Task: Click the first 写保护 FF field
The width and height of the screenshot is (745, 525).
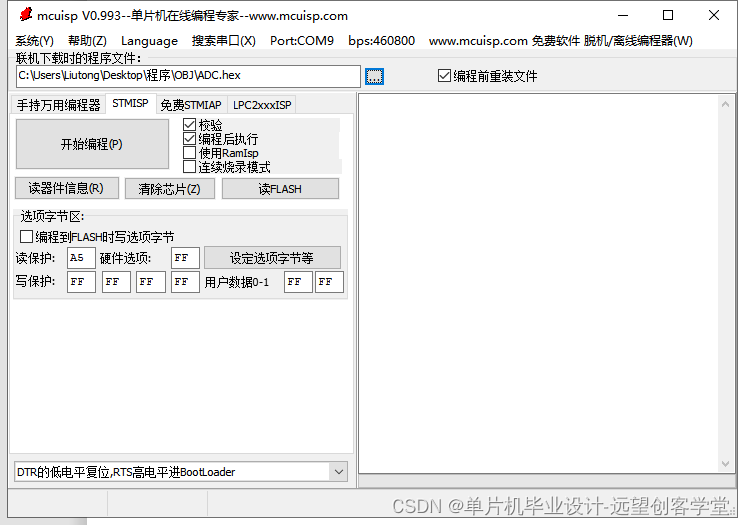Action: (x=81, y=282)
